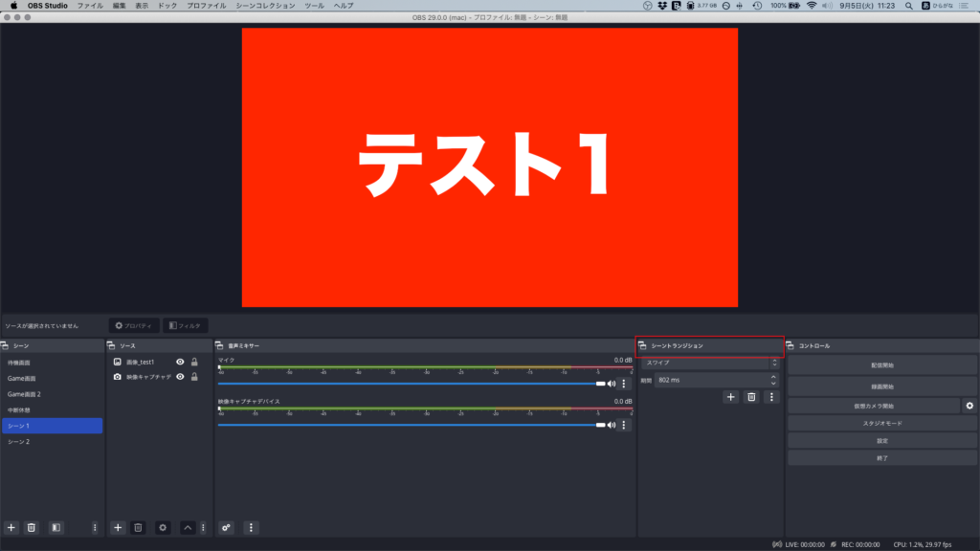Open scene filters icon in シーン panel

pyautogui.click(x=56, y=527)
